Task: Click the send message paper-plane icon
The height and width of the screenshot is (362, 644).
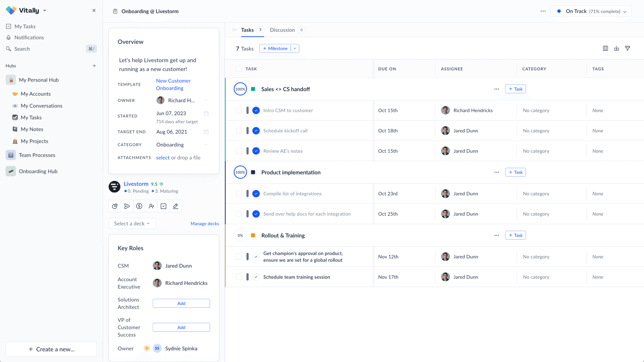Action: click(x=127, y=206)
